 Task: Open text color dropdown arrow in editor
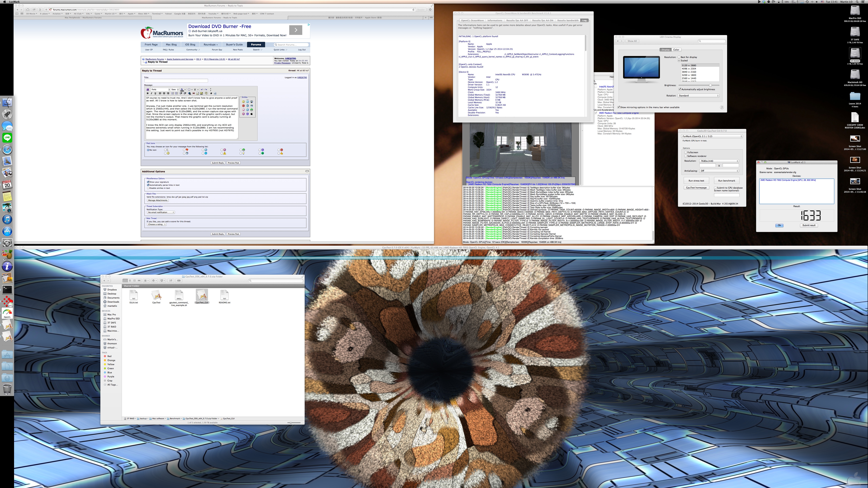point(185,90)
